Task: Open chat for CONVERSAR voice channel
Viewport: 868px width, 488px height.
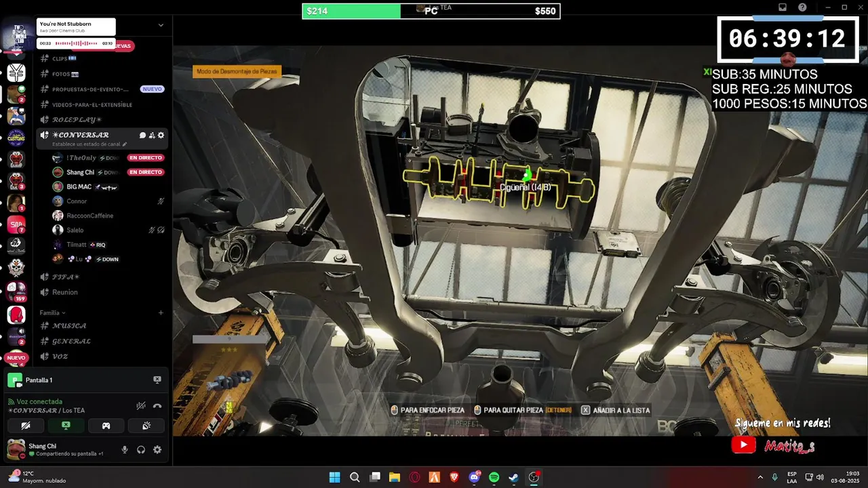Action: [x=142, y=135]
